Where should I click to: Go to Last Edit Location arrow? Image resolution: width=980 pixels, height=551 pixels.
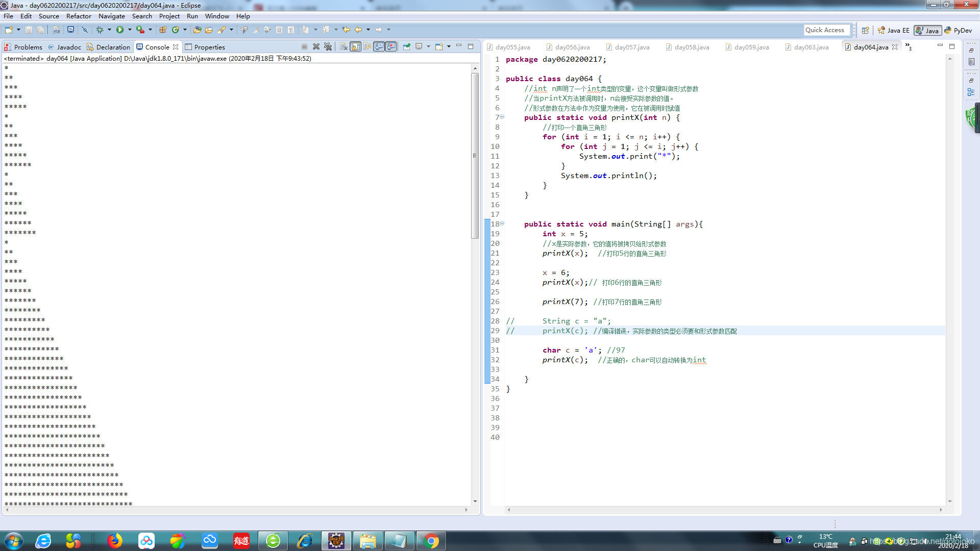[346, 30]
